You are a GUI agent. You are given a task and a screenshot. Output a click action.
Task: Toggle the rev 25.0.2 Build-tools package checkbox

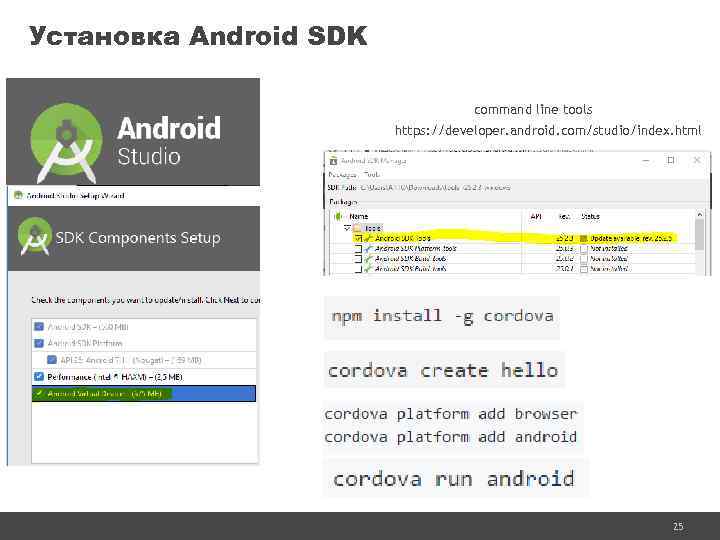click(x=359, y=259)
